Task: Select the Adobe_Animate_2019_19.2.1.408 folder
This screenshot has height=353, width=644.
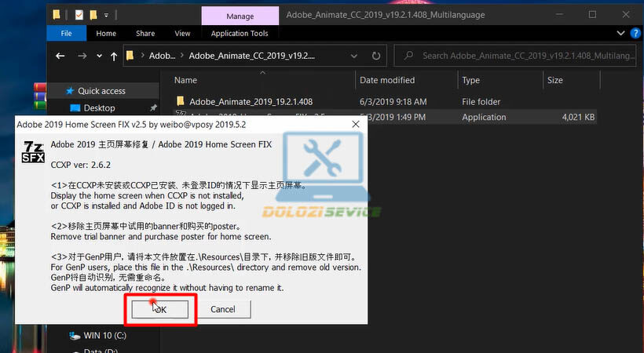Action: [251, 101]
